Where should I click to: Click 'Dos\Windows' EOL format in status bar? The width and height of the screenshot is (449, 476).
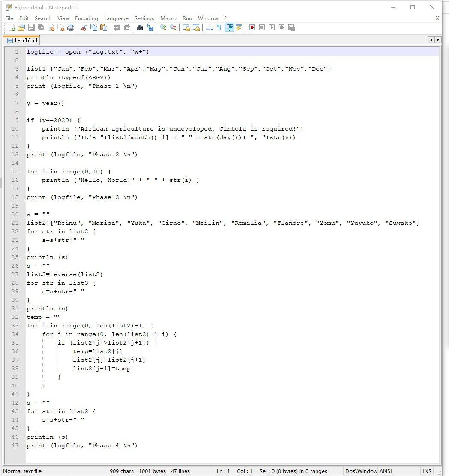[362, 471]
